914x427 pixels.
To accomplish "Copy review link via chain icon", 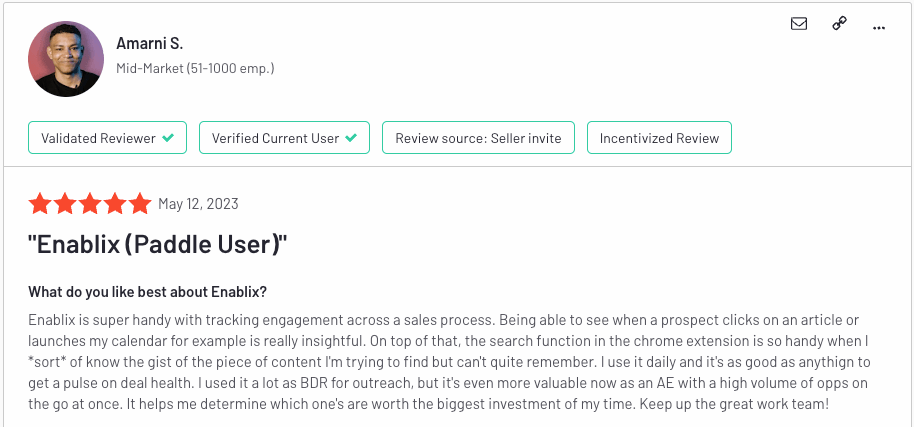I will coord(839,24).
